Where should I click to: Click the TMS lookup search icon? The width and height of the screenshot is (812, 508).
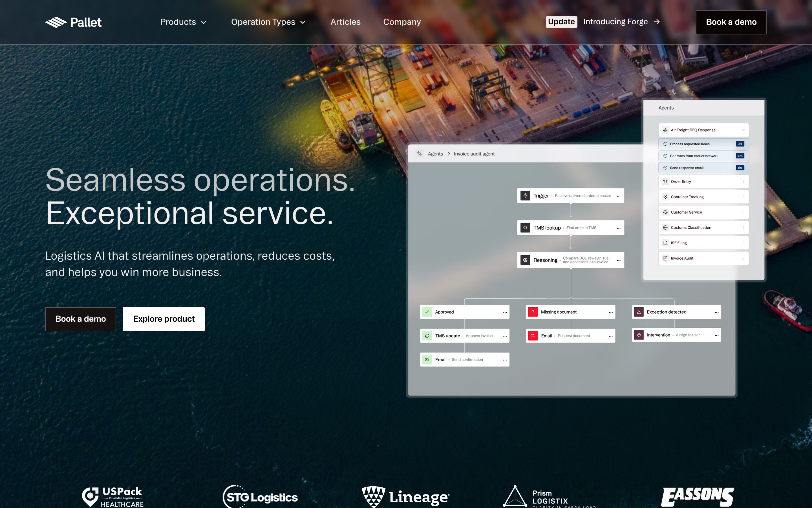point(526,228)
